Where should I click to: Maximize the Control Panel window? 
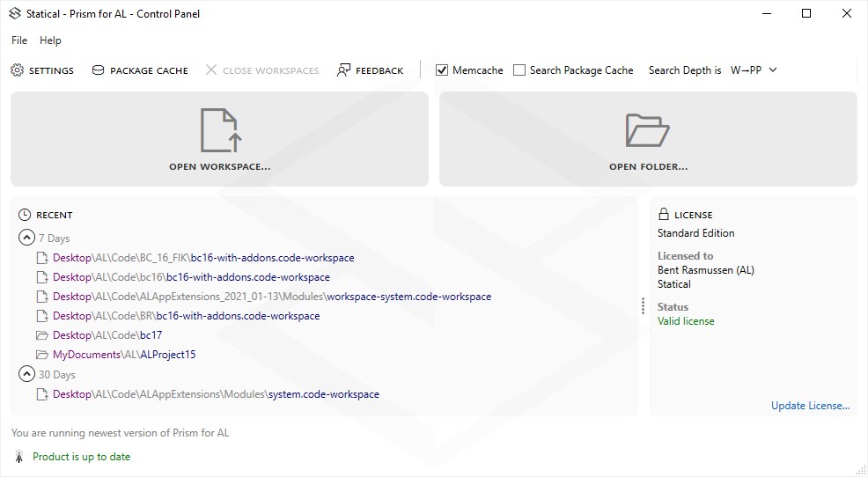point(806,14)
